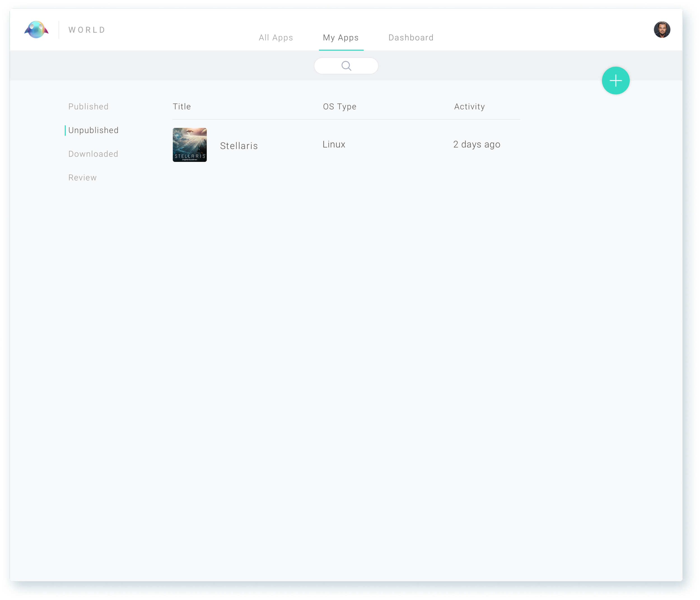Switch to the All Apps tab
Viewport: 700px width, 600px height.
[x=276, y=38]
